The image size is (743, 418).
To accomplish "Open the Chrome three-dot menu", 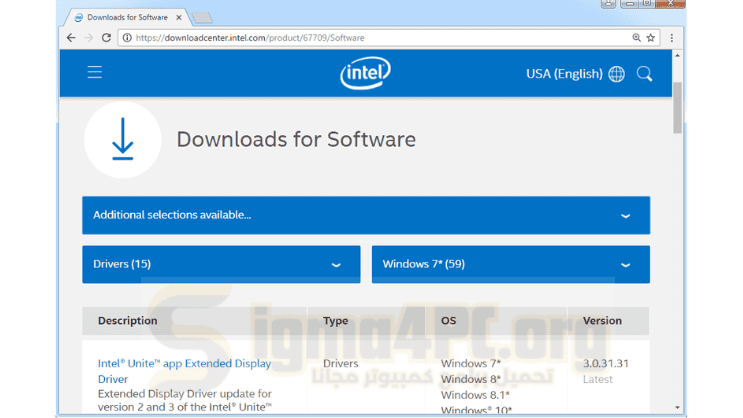I will (671, 38).
